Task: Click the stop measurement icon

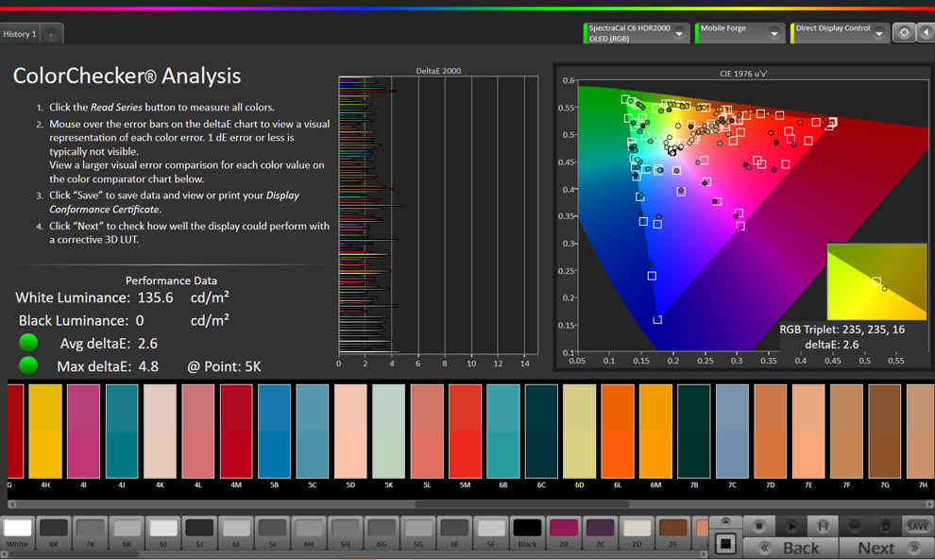Action: point(759,526)
